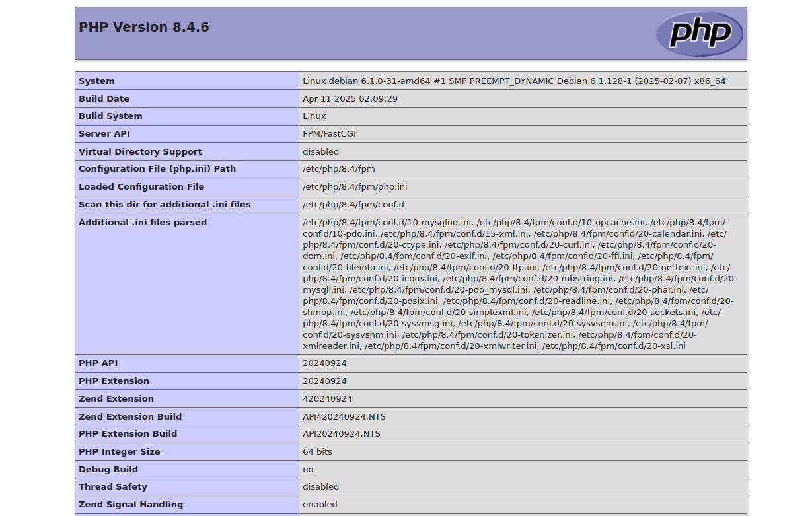Viewport: 812px width, 516px height.
Task: Select the Linux debian kernel system string
Action: click(x=514, y=81)
